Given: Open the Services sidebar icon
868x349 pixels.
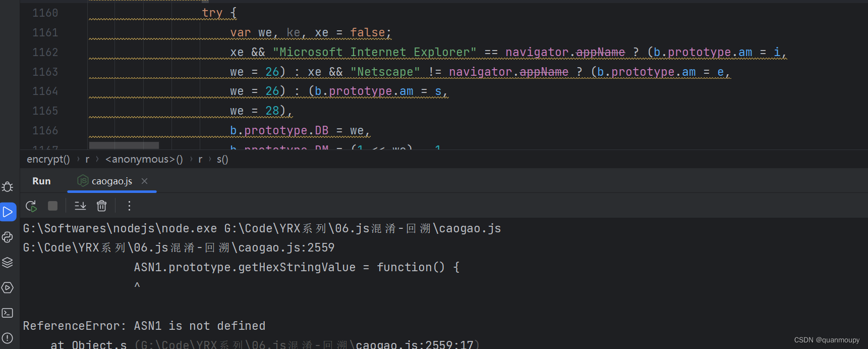Looking at the screenshot, I should pyautogui.click(x=8, y=287).
